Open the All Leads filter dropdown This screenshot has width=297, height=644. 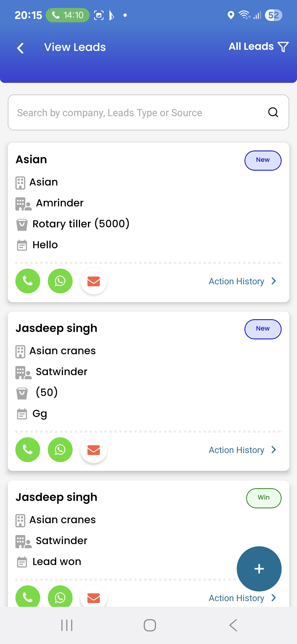tap(258, 47)
